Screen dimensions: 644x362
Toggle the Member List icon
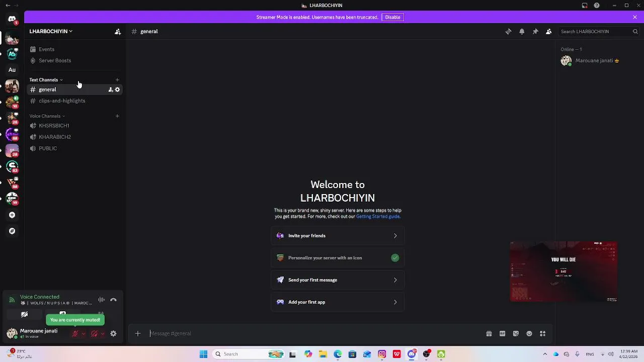pyautogui.click(x=549, y=31)
